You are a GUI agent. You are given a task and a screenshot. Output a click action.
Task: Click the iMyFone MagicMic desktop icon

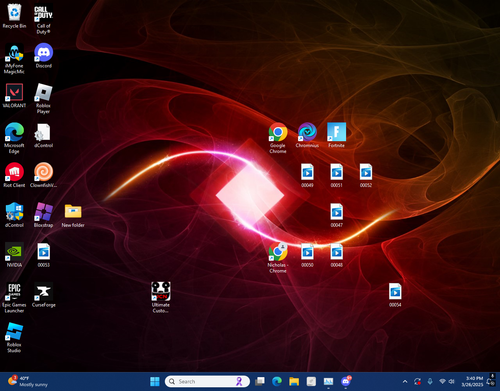coord(14,58)
